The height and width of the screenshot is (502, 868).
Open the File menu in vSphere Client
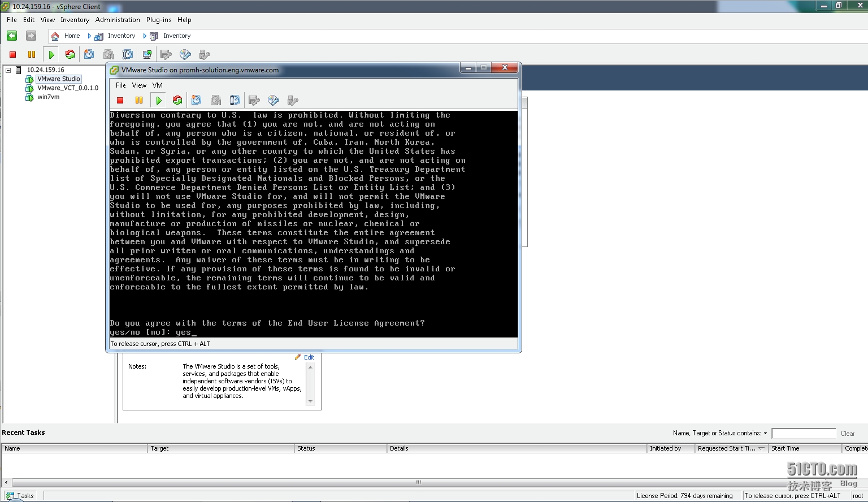(x=12, y=20)
